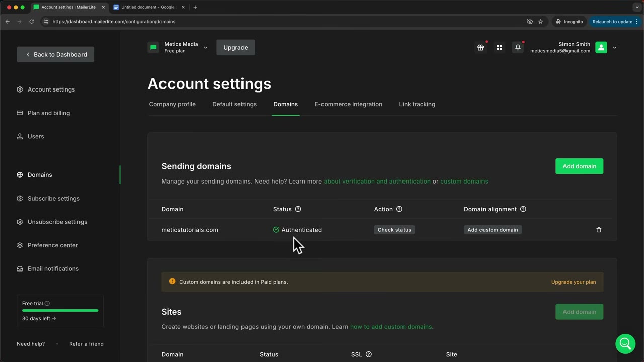
Task: Click the Metics Media green logo icon
Action: coord(153,47)
